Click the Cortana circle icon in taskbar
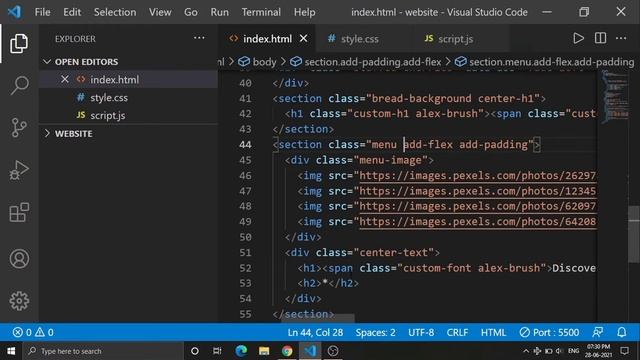 tap(195, 351)
